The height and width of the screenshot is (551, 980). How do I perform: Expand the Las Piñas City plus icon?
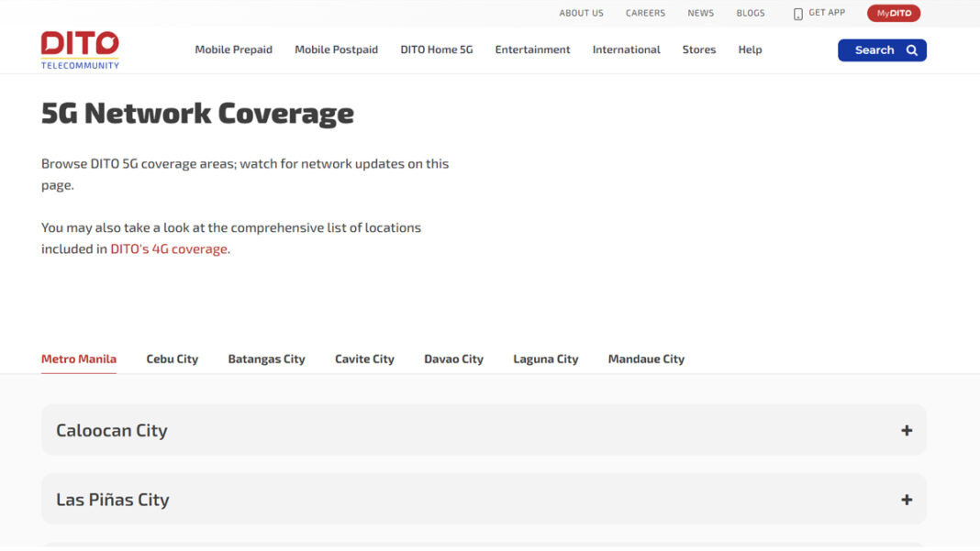click(906, 500)
